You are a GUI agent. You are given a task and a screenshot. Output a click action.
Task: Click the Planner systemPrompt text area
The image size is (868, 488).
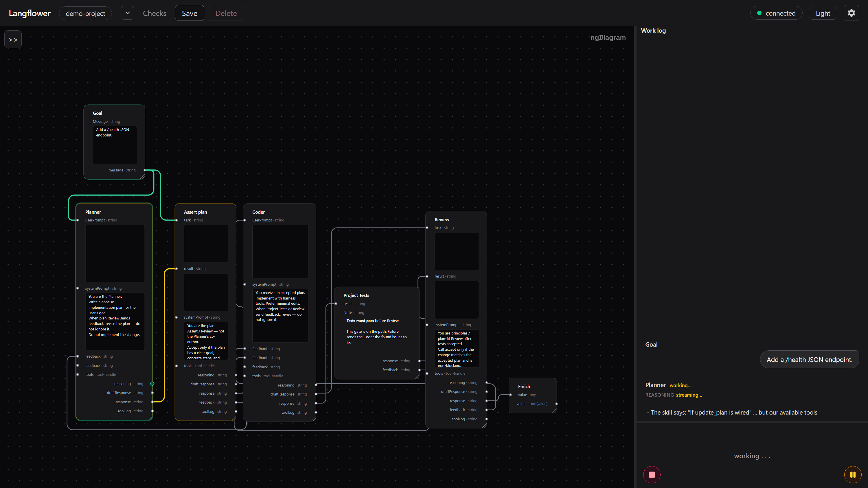point(115,321)
